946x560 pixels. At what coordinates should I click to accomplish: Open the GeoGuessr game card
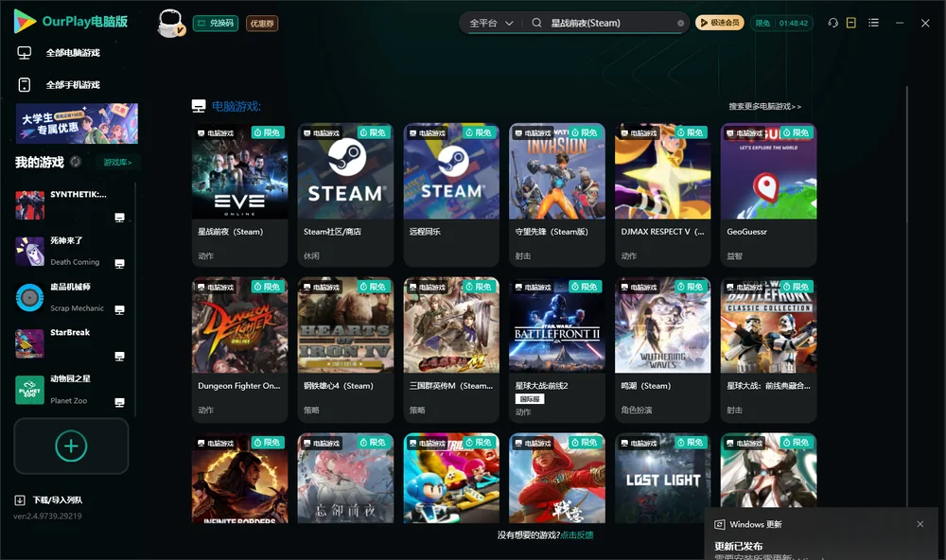768,194
